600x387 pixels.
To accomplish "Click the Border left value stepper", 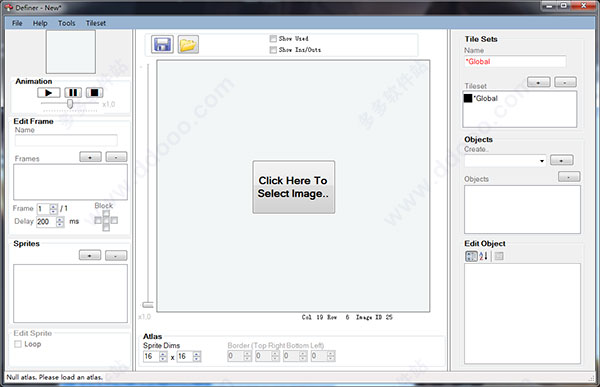I will tap(331, 356).
